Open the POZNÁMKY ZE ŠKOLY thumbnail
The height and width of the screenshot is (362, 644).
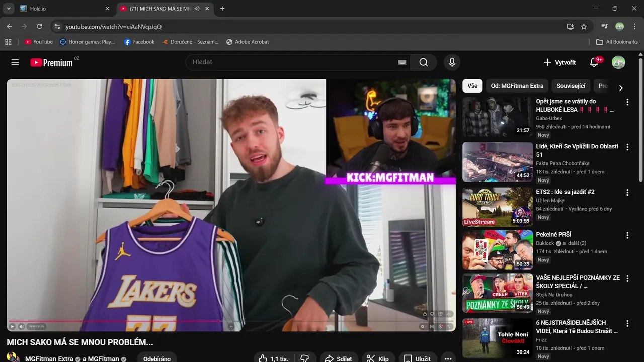(x=497, y=293)
